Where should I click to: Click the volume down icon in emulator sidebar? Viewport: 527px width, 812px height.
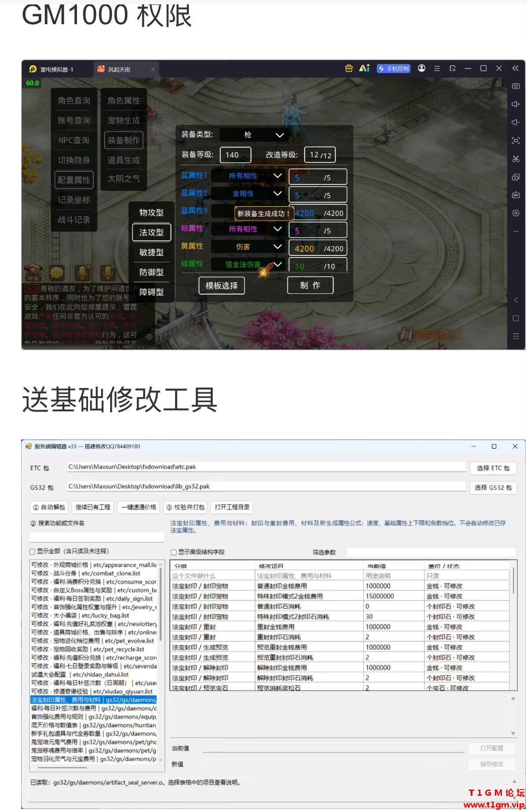point(516,122)
